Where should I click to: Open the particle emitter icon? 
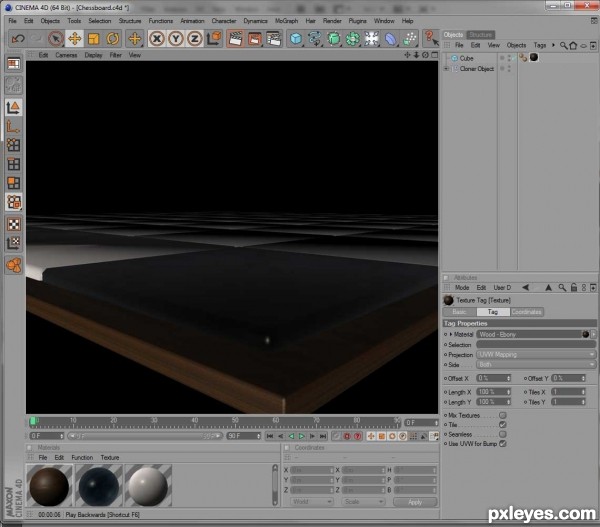click(x=409, y=39)
